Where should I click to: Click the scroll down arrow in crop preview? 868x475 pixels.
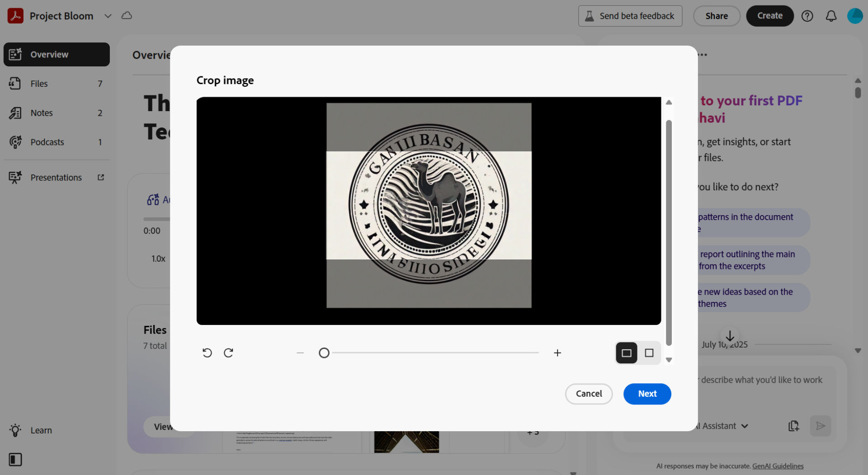click(669, 360)
